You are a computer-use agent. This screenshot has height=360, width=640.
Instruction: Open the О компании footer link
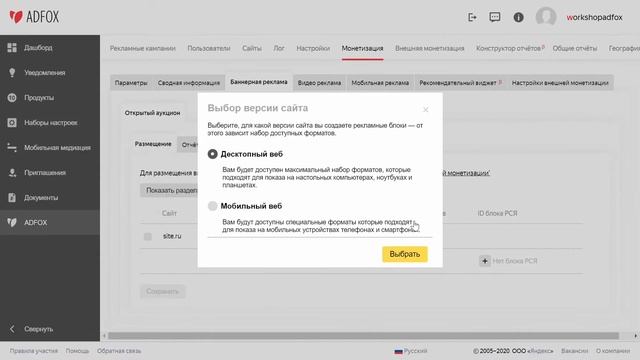point(613,351)
